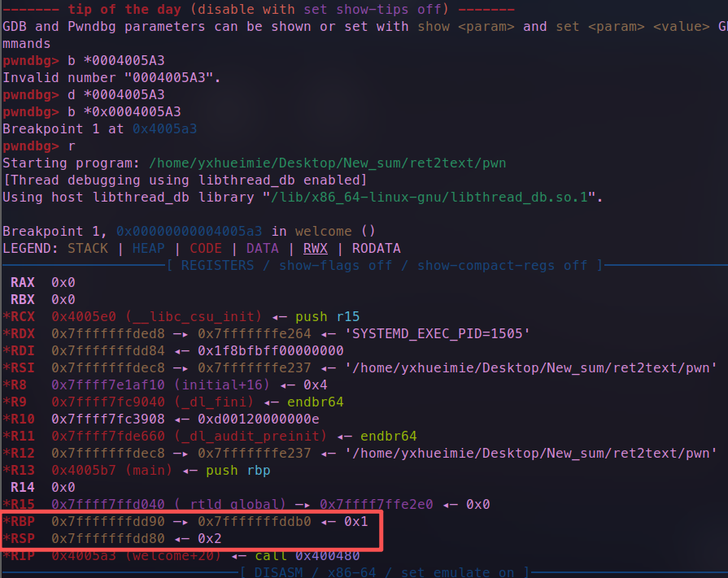The width and height of the screenshot is (728, 578).
Task: Click the RAX register name
Action: point(22,282)
